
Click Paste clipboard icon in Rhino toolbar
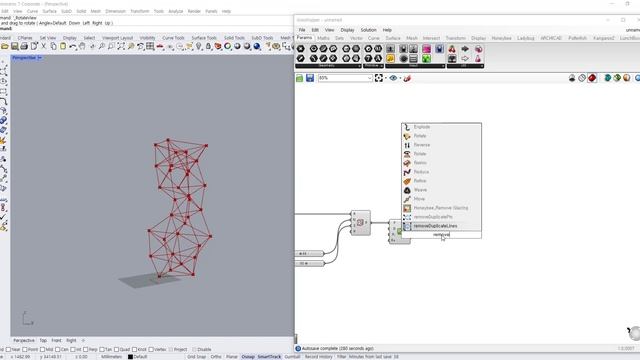coord(63,47)
